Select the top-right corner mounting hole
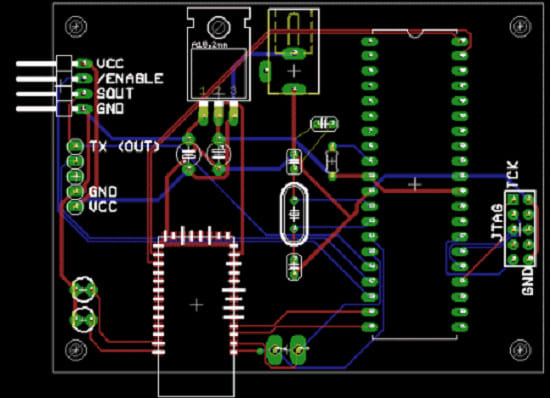The image size is (550, 398). [x=520, y=27]
